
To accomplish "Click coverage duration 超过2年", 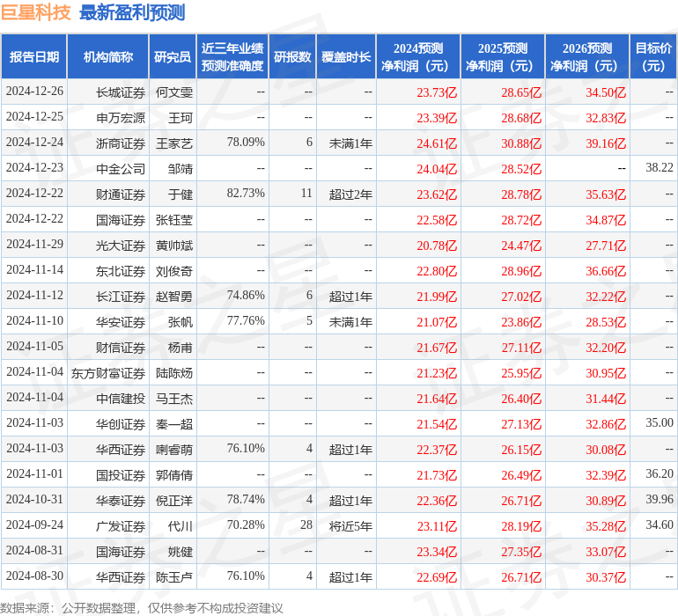I will click(x=350, y=194).
